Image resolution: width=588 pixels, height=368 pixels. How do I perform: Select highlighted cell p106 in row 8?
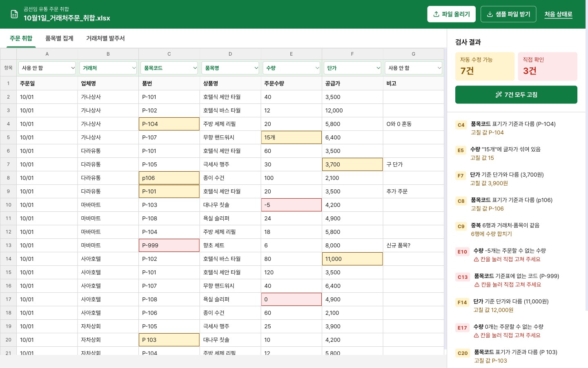tap(169, 178)
